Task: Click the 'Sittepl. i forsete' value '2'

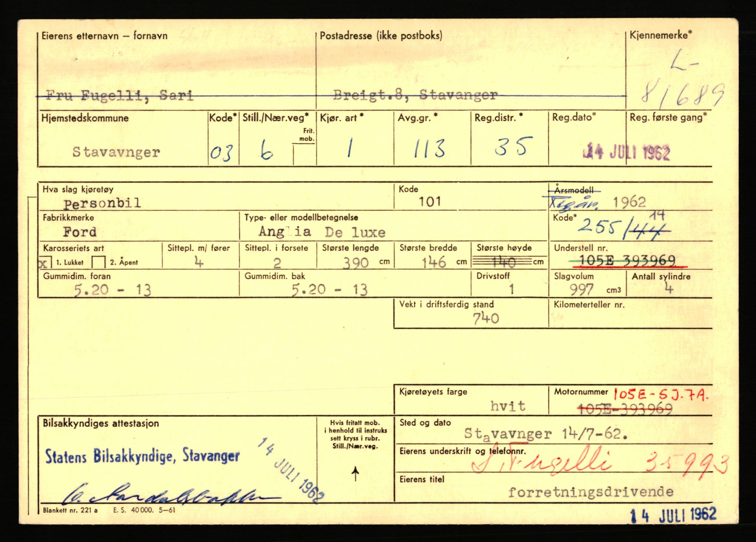Action: (x=277, y=263)
